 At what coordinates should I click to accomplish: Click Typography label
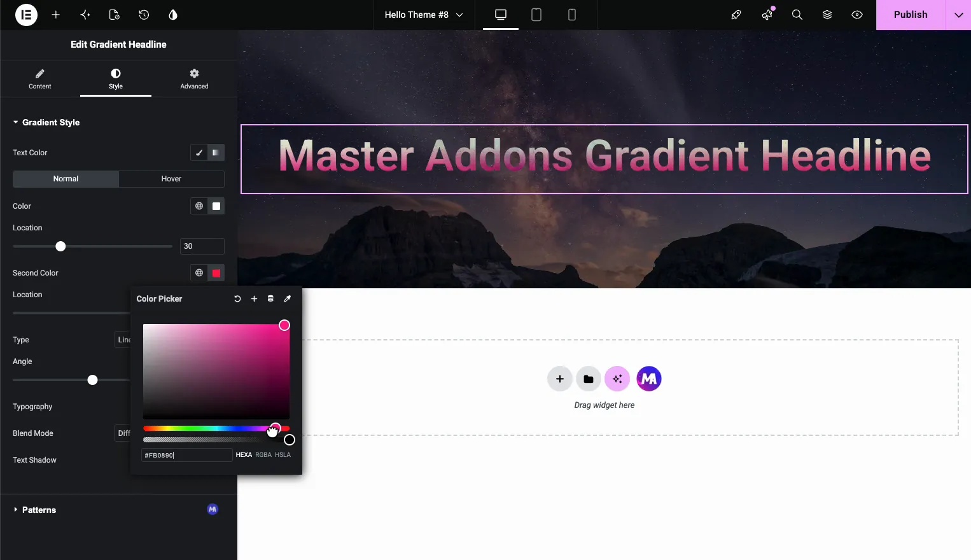click(x=32, y=407)
